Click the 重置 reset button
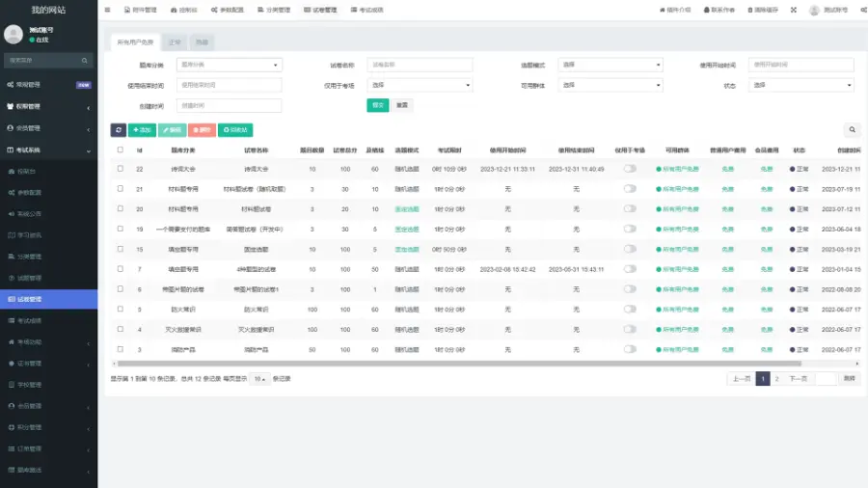 point(401,105)
